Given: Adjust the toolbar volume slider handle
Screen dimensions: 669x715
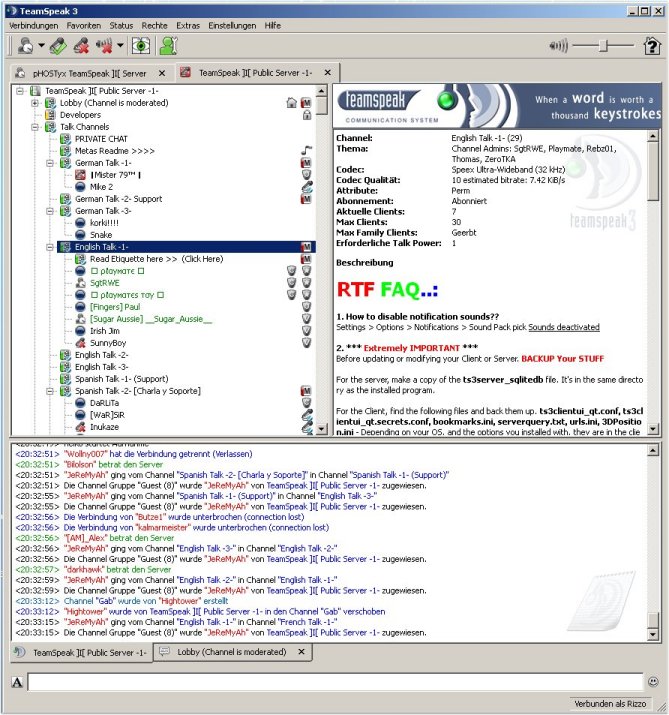Looking at the screenshot, I should (604, 46).
